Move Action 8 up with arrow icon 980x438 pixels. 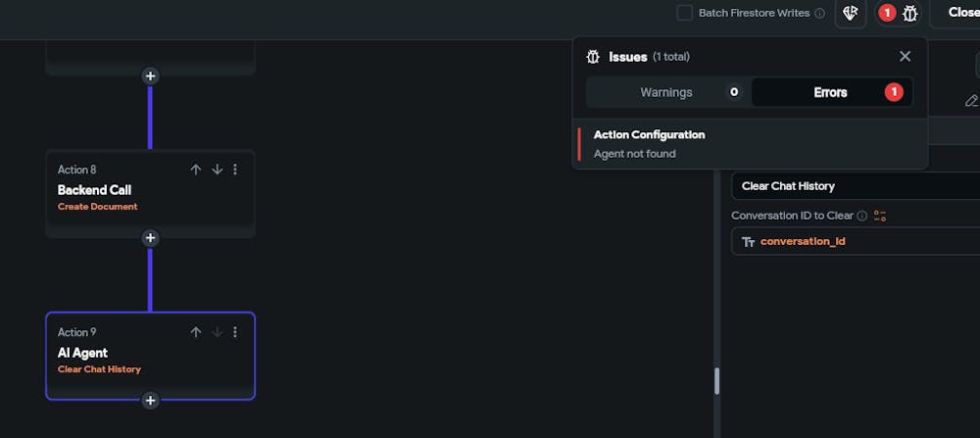pyautogui.click(x=196, y=170)
